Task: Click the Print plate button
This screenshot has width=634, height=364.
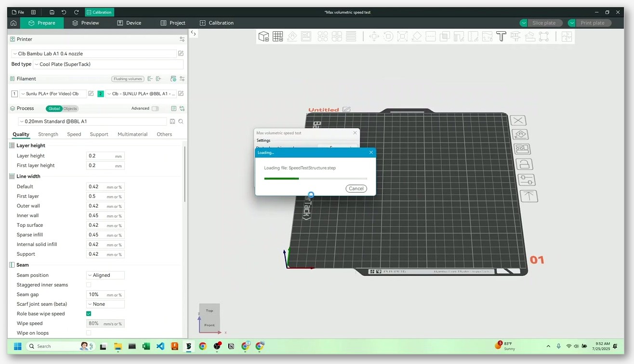Action: 593,23
